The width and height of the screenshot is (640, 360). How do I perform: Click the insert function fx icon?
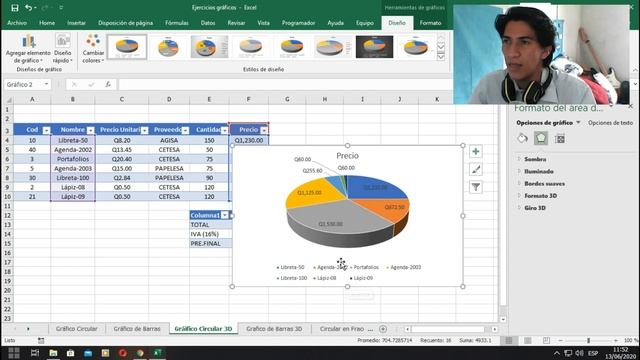[x=108, y=84]
